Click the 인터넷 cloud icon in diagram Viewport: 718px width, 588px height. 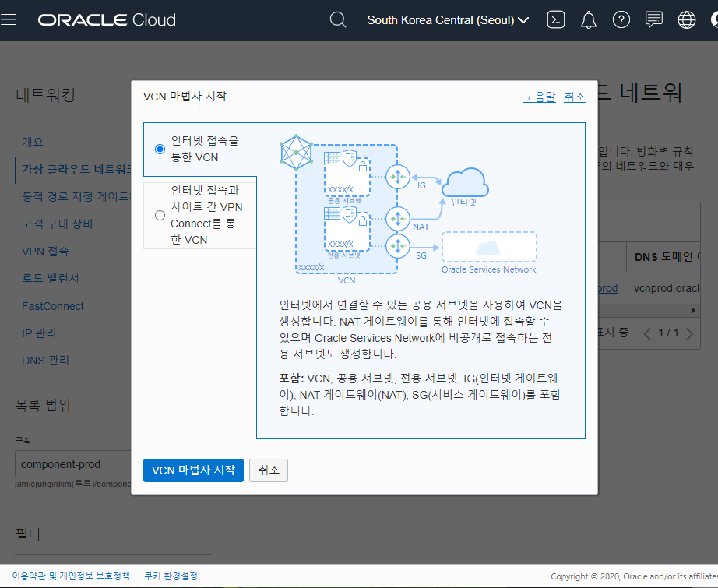tap(465, 182)
